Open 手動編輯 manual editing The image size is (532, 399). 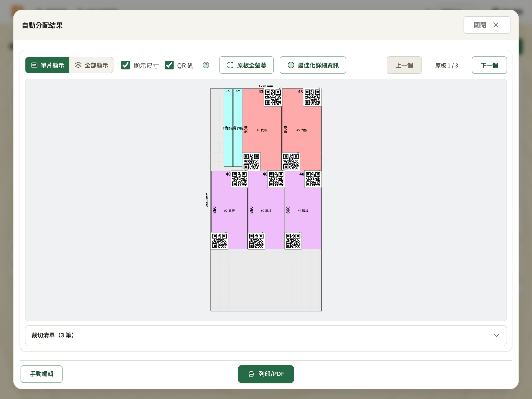(x=42, y=374)
